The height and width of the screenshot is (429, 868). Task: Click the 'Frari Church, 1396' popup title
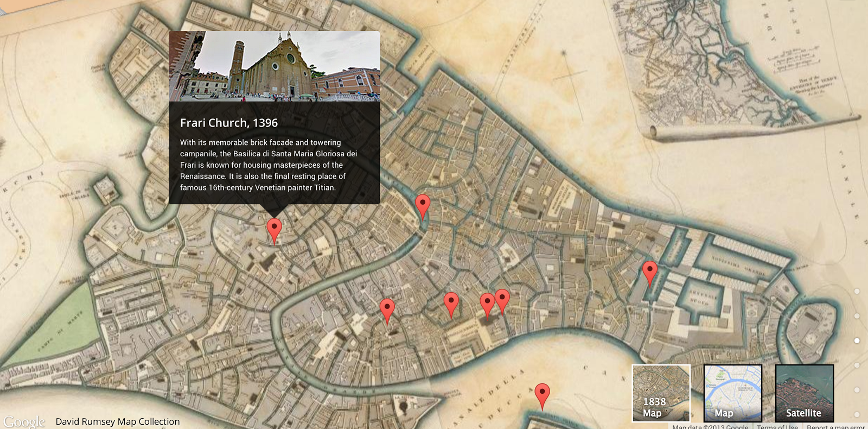click(229, 123)
